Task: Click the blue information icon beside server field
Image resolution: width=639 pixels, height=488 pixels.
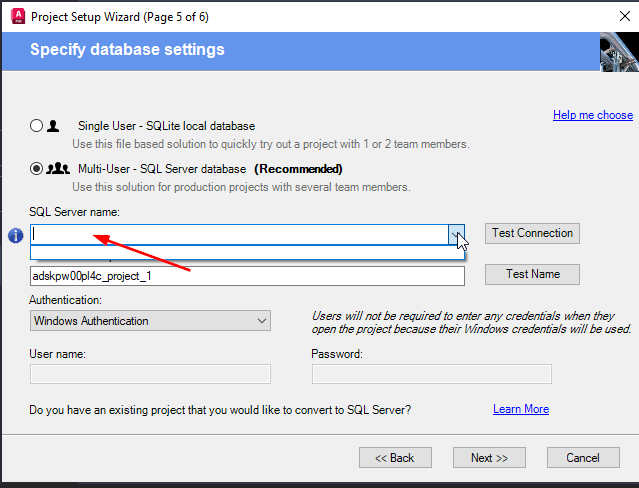Action: coord(15,236)
